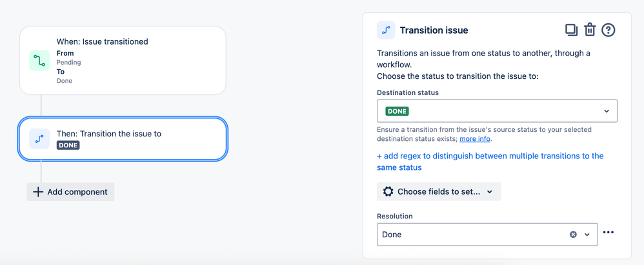Click add regex to distinguish transitions link
The height and width of the screenshot is (265, 644).
coord(490,162)
